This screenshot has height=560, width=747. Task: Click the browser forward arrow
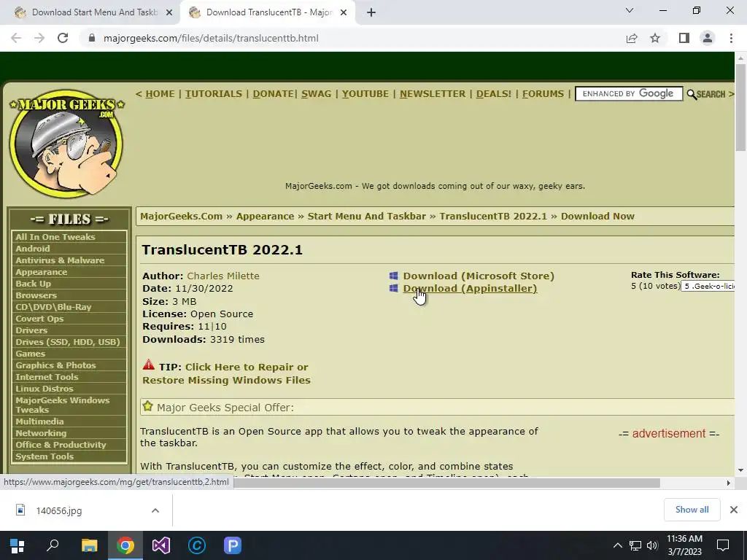(x=39, y=38)
